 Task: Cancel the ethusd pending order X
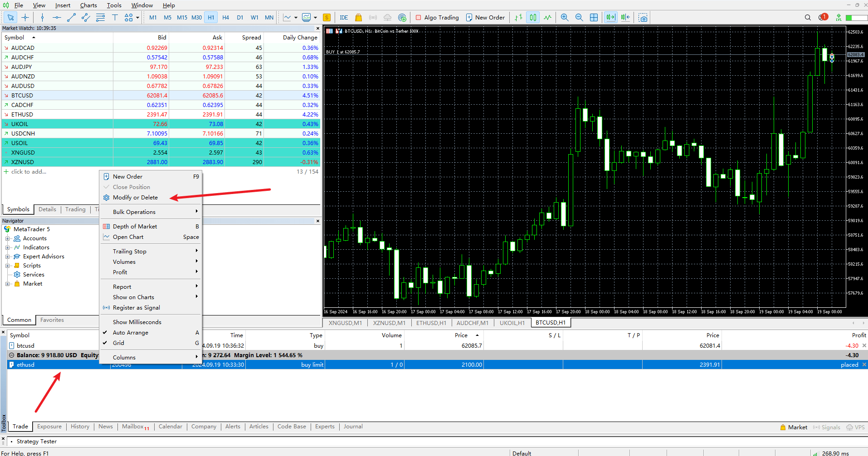[864, 364]
